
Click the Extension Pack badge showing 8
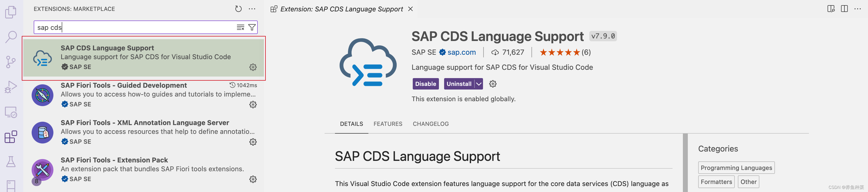click(36, 181)
